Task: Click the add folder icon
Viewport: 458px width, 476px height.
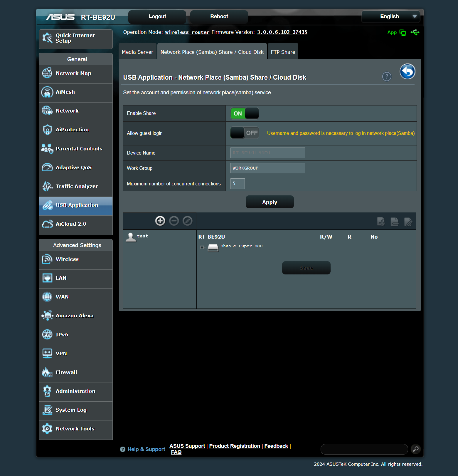Action: click(x=381, y=222)
